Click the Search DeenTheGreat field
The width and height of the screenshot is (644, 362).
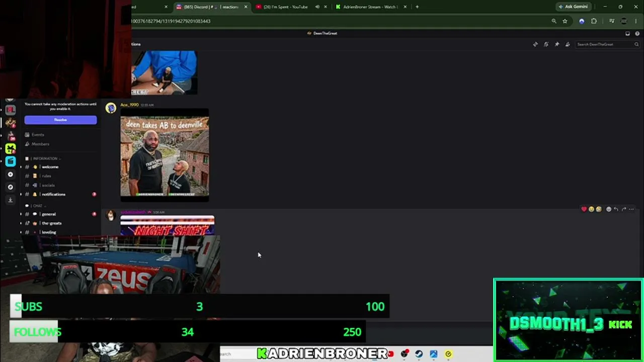click(607, 44)
